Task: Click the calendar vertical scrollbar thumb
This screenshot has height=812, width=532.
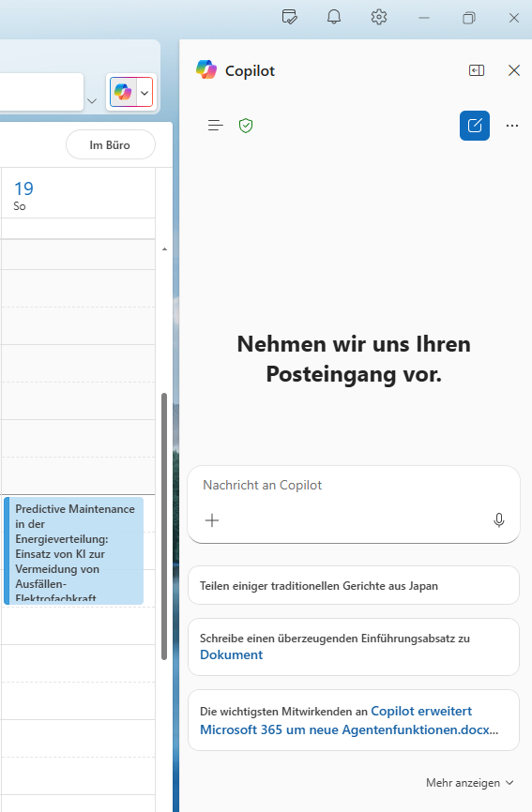Action: [x=164, y=526]
